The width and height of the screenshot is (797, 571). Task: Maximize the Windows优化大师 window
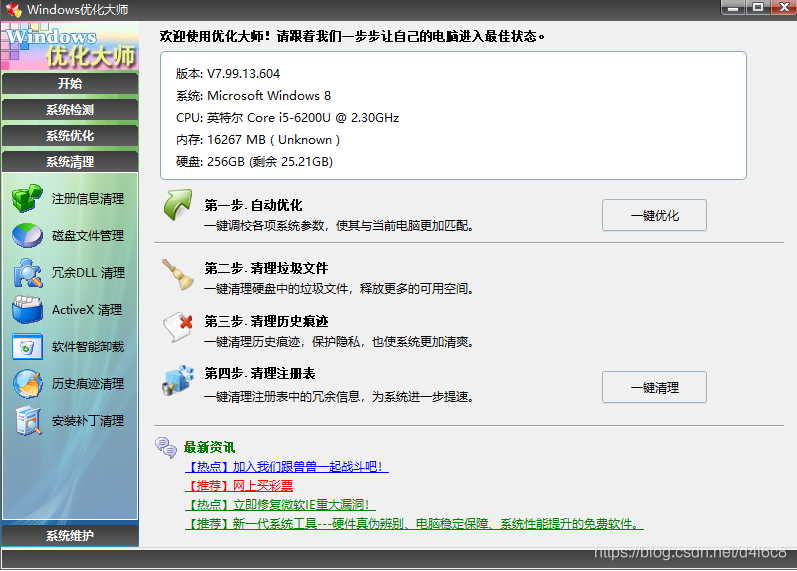[758, 7]
